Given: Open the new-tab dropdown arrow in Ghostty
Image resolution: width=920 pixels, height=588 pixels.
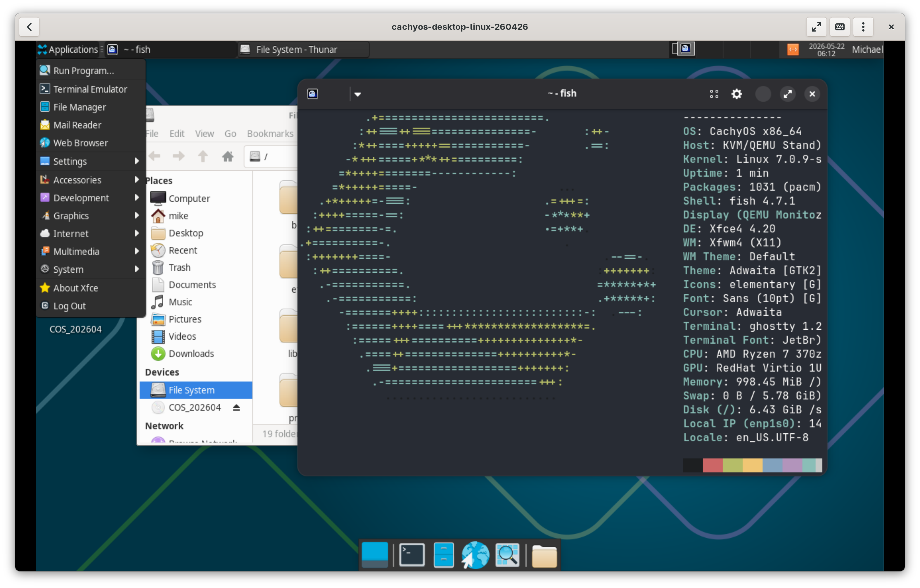Looking at the screenshot, I should 358,94.
